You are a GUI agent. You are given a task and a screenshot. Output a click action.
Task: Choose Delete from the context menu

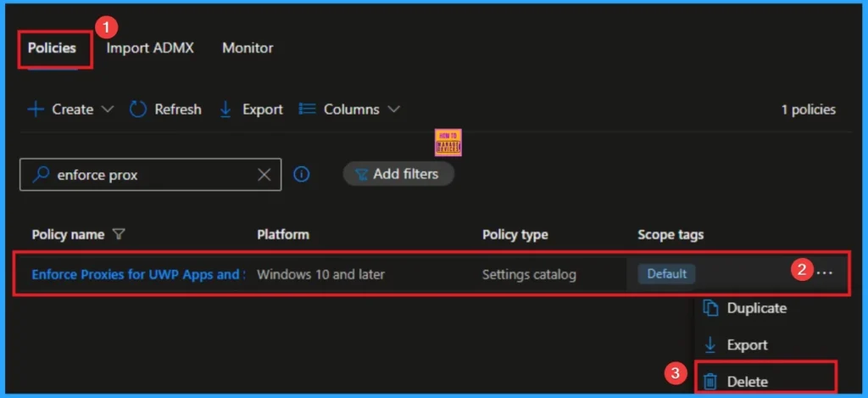coord(748,381)
